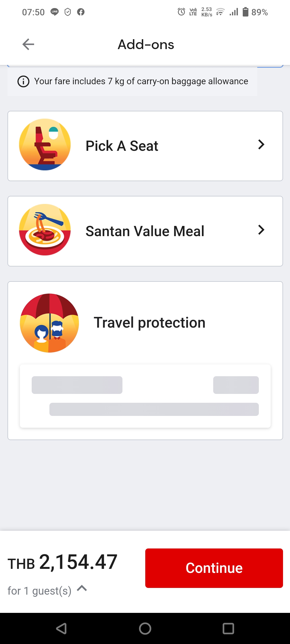The width and height of the screenshot is (290, 644).
Task: Expand fare breakdown with the up caret
Action: point(82,588)
